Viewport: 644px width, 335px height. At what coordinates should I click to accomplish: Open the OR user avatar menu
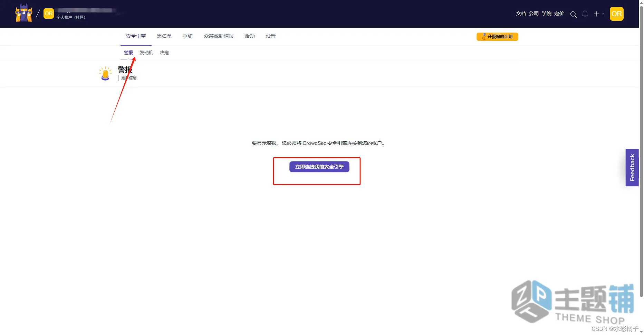coord(617,14)
